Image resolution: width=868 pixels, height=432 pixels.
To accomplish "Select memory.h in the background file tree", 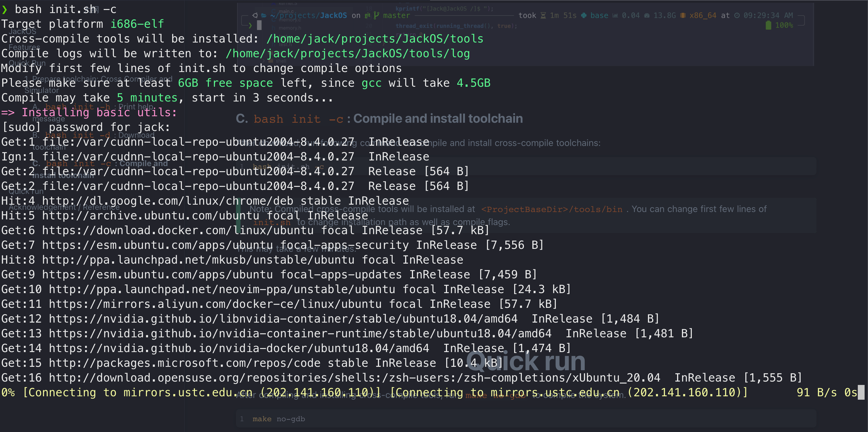I will 290,28.
